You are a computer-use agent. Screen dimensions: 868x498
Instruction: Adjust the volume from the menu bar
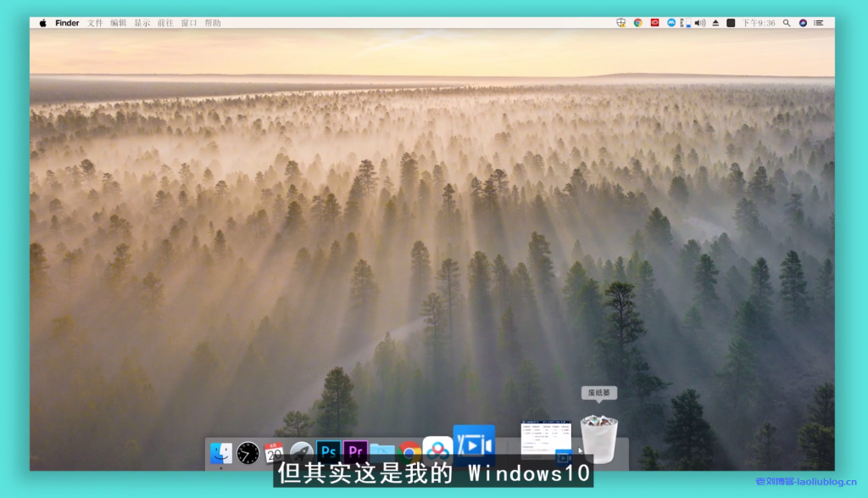pos(699,22)
